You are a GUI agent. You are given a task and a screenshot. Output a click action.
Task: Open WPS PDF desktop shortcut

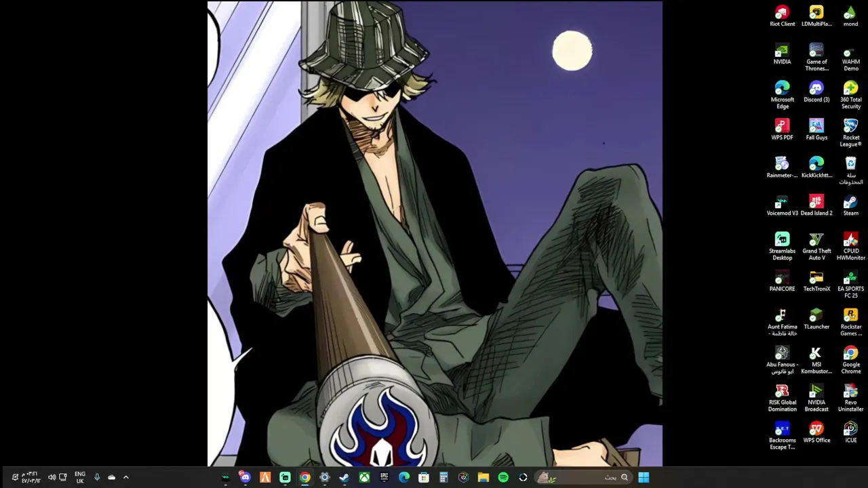pos(782,130)
